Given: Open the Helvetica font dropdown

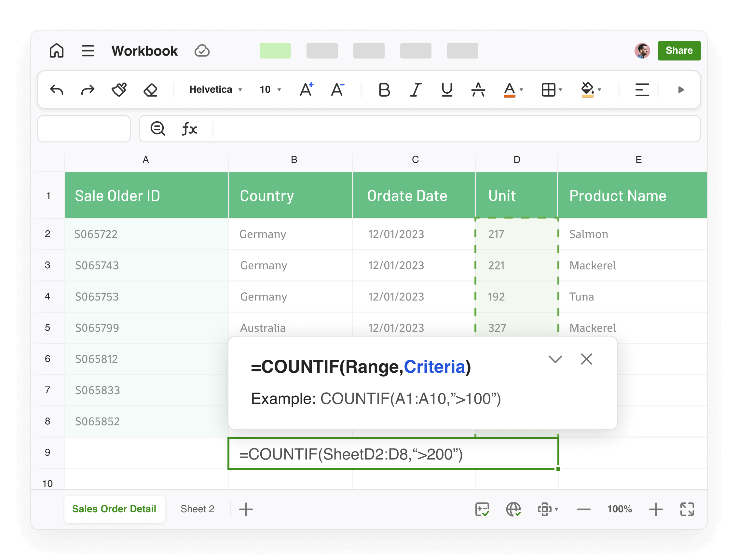Looking at the screenshot, I should click(x=215, y=89).
